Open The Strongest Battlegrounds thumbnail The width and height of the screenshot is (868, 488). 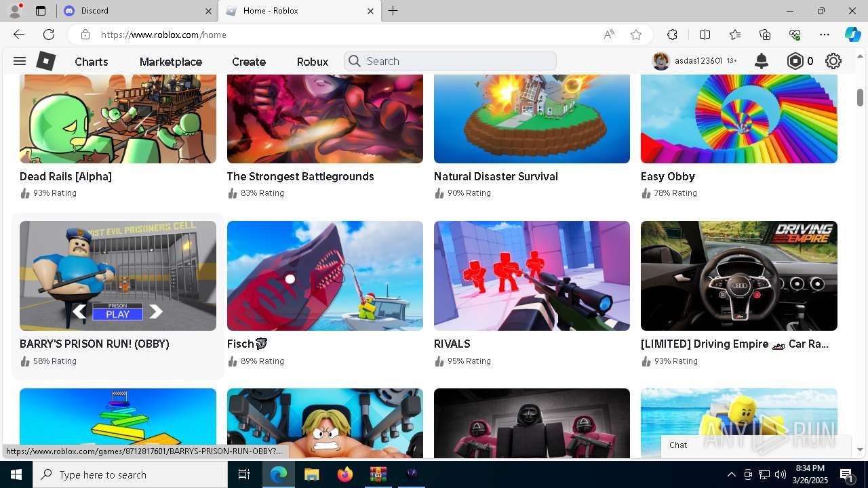click(325, 119)
